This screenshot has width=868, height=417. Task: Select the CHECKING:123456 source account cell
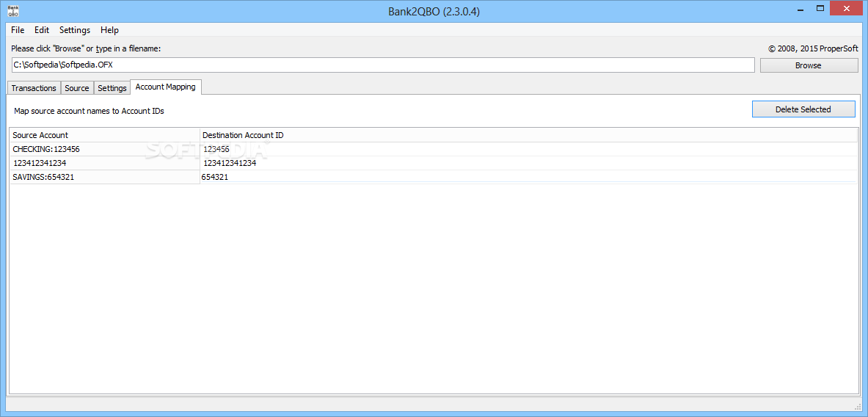pyautogui.click(x=105, y=149)
